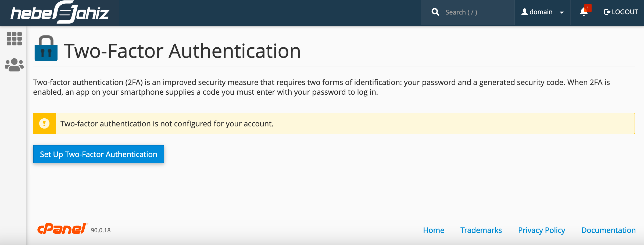The image size is (644, 245).
Task: Click the hebergahiz logo
Action: [60, 12]
